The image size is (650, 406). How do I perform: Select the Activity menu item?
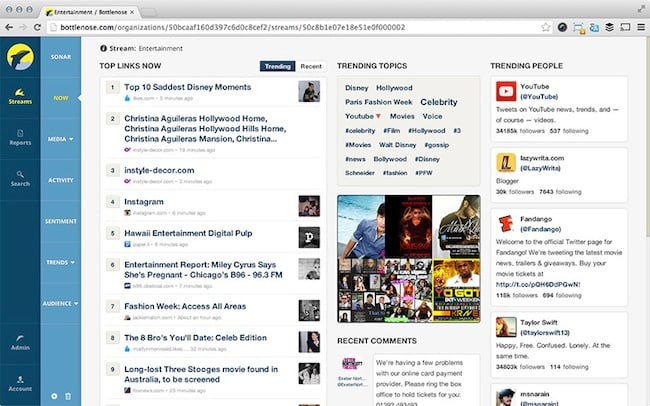[x=61, y=180]
